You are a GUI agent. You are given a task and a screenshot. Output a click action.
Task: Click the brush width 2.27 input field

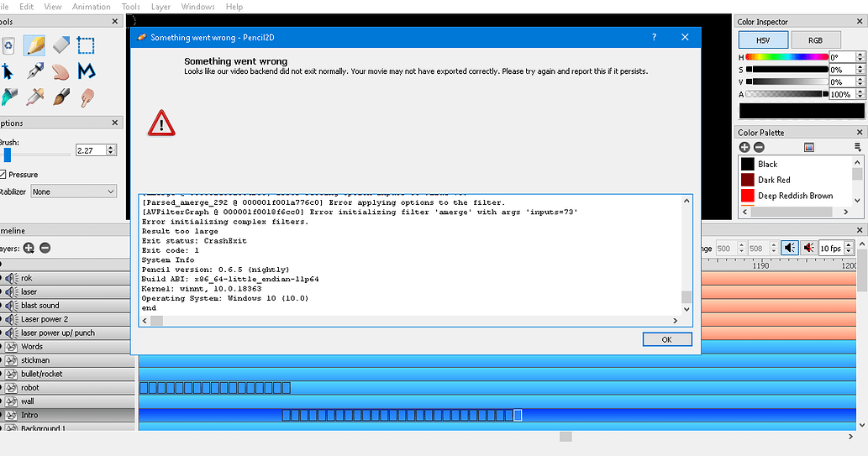(92, 150)
